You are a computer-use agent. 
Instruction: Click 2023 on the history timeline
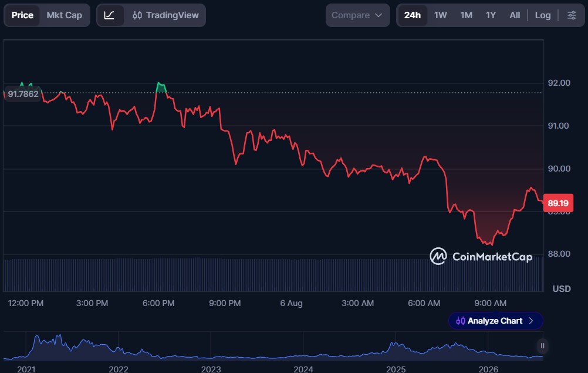[211, 369]
